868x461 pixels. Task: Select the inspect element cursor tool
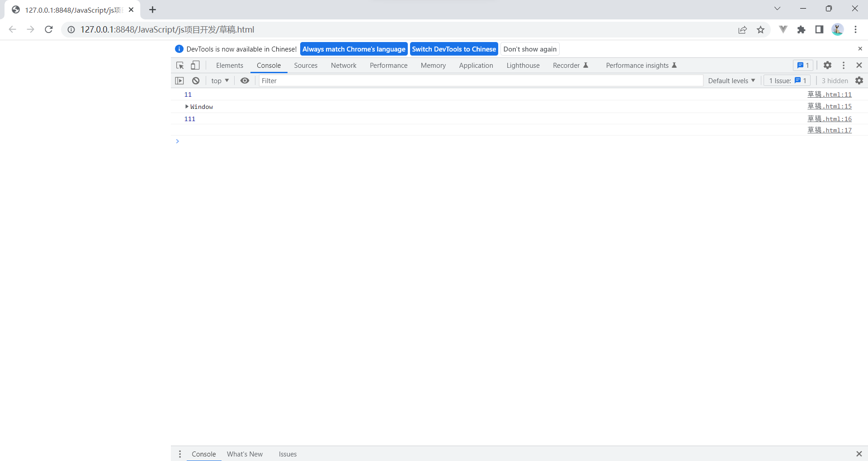point(180,65)
